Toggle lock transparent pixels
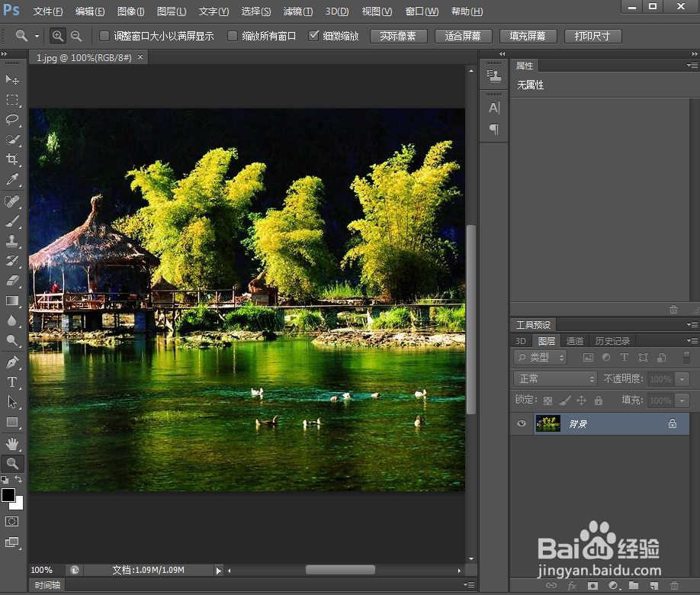This screenshot has height=595, width=700. [x=547, y=400]
